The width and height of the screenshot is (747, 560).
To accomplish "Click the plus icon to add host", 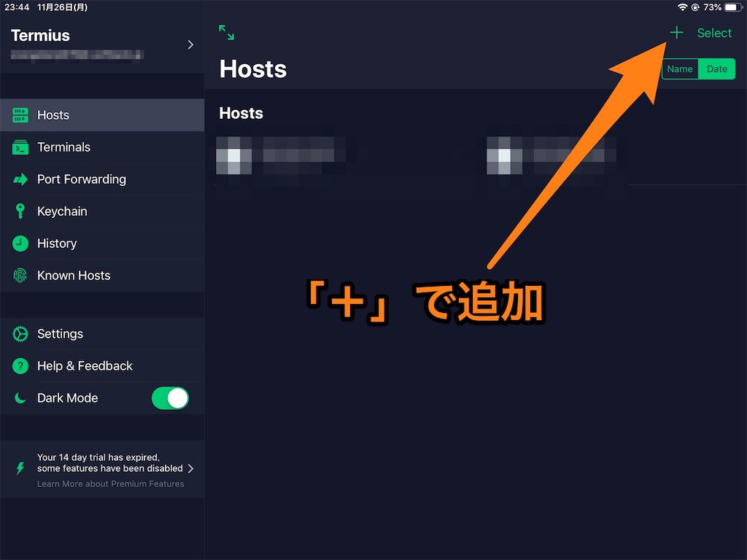I will point(676,33).
